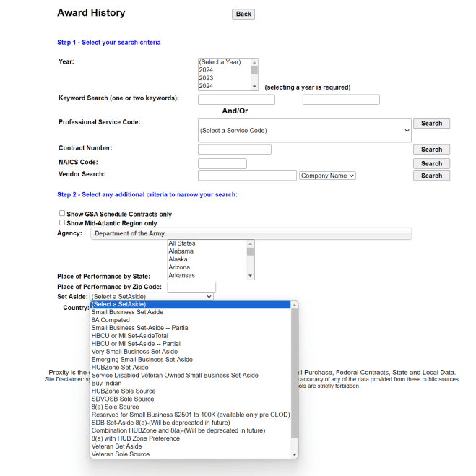Choose HUBZone Sole Source option
The image size is (476, 476).
click(x=191, y=391)
